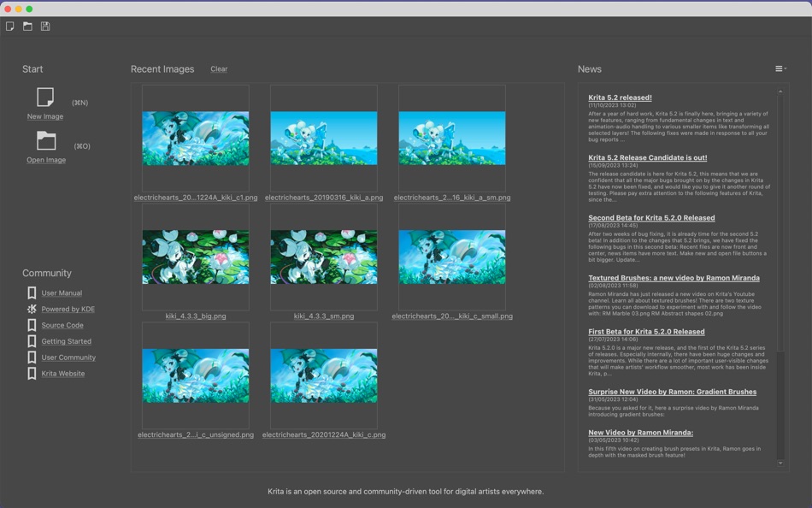Open the User Community link

(68, 357)
